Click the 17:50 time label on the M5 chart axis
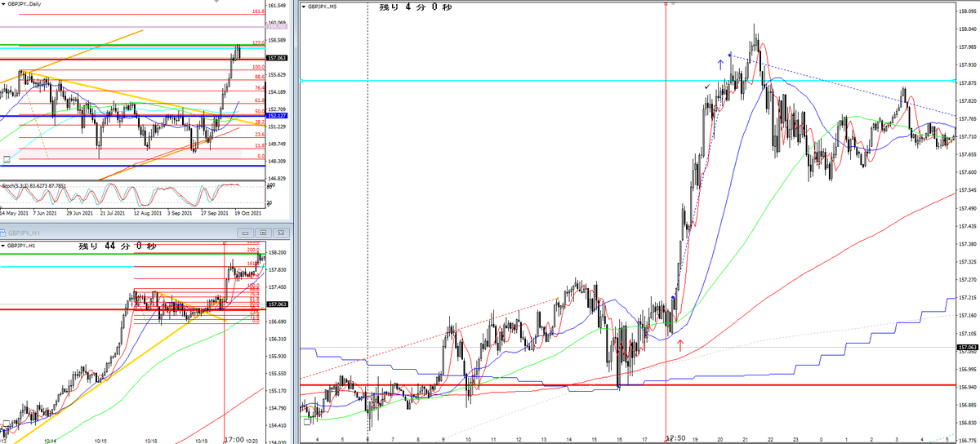Screen dimensions: 980x444 tap(675, 439)
